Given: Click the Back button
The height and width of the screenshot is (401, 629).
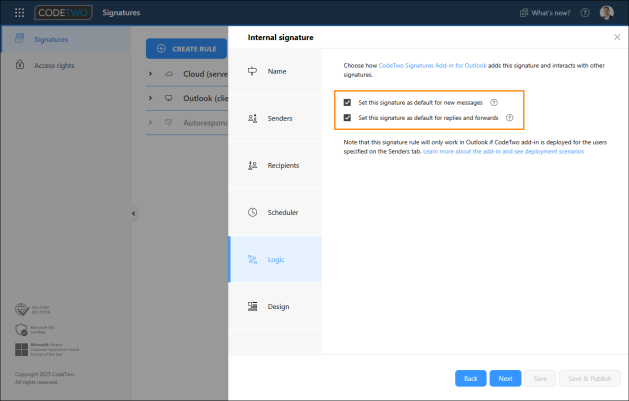Looking at the screenshot, I should pos(471,378).
